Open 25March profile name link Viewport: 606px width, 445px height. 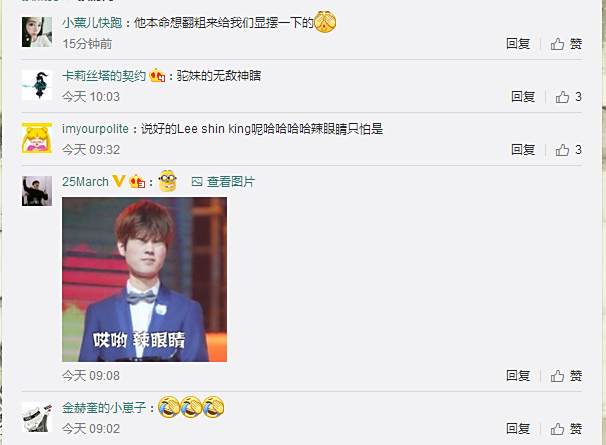[x=85, y=181]
